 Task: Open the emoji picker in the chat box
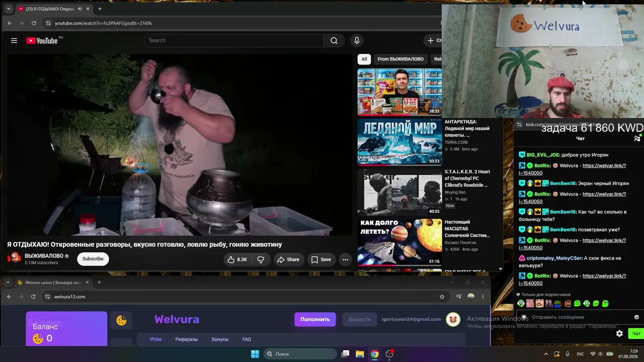coord(636,317)
